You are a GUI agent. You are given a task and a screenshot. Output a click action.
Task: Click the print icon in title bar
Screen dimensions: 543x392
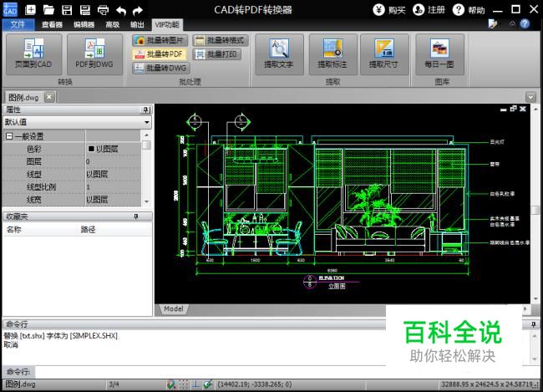(x=102, y=10)
